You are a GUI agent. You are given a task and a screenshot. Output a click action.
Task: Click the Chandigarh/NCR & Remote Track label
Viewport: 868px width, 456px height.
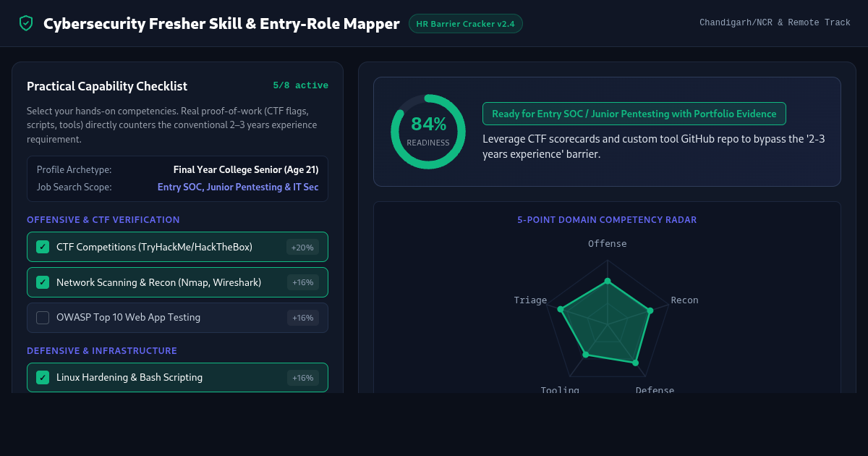[775, 23]
